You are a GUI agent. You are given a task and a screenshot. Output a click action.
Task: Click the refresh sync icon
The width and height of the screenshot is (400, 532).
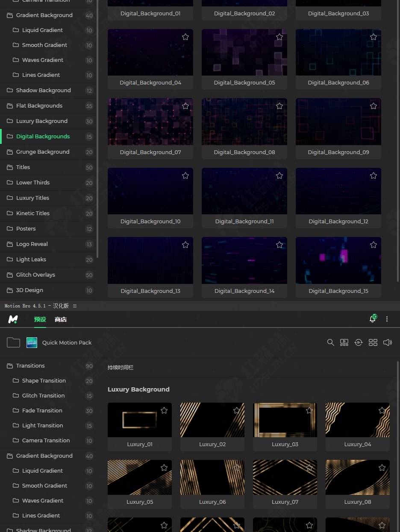pyautogui.click(x=359, y=342)
